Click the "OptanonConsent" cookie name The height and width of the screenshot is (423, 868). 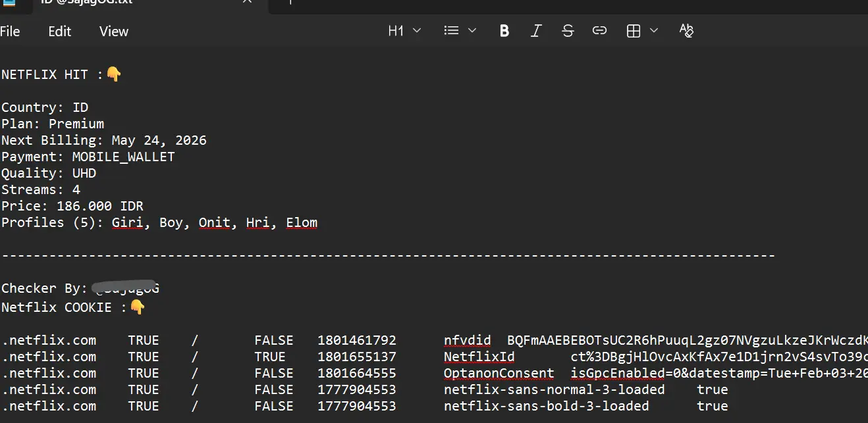(499, 373)
